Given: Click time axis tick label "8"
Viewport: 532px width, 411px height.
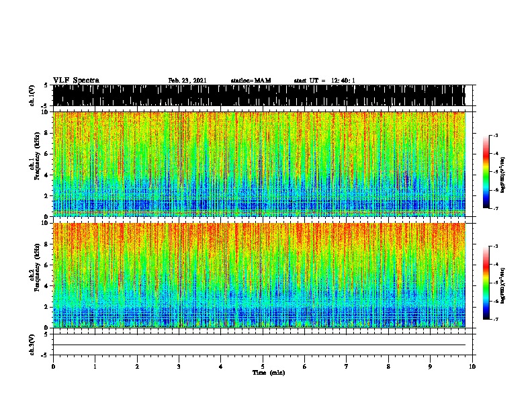Looking at the screenshot, I should [x=388, y=367].
